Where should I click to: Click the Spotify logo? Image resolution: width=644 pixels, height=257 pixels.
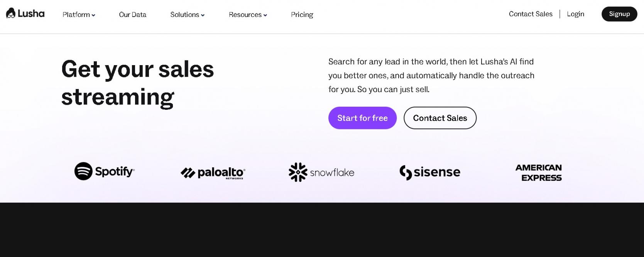click(105, 171)
